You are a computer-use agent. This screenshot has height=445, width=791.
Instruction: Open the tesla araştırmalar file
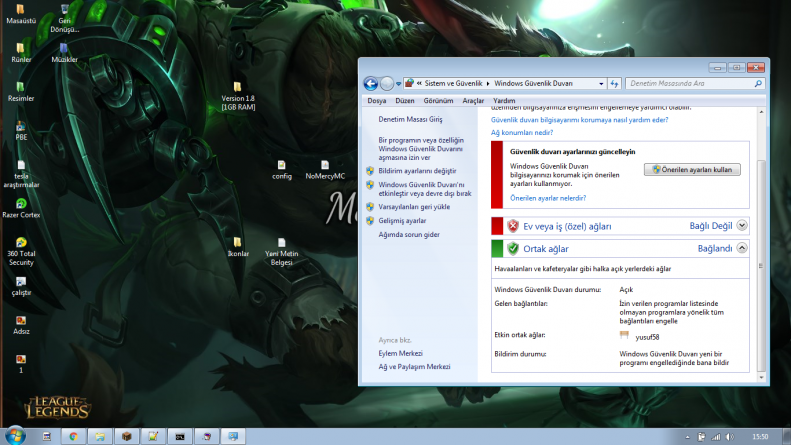[21, 174]
